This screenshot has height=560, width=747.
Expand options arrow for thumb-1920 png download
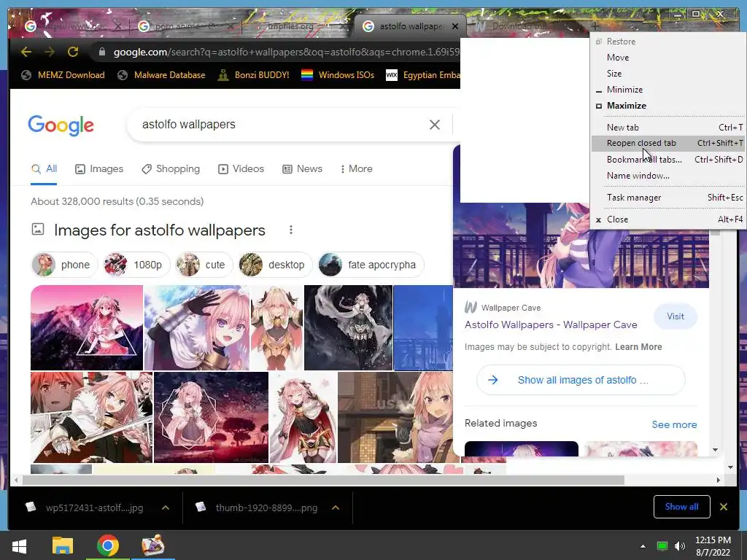click(x=336, y=507)
